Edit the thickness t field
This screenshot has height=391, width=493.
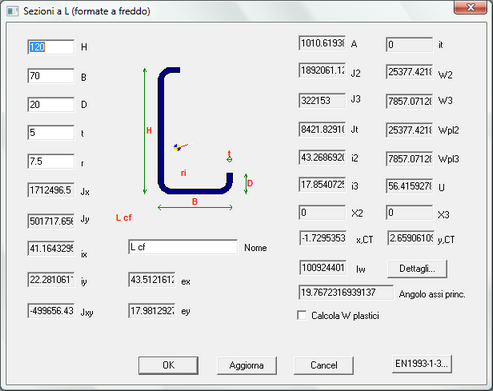click(x=51, y=133)
